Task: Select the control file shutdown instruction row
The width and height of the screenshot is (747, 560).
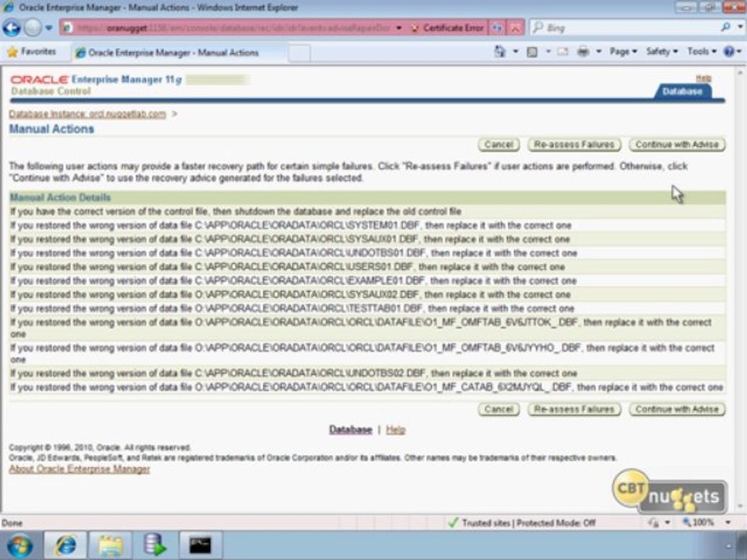Action: [367, 212]
